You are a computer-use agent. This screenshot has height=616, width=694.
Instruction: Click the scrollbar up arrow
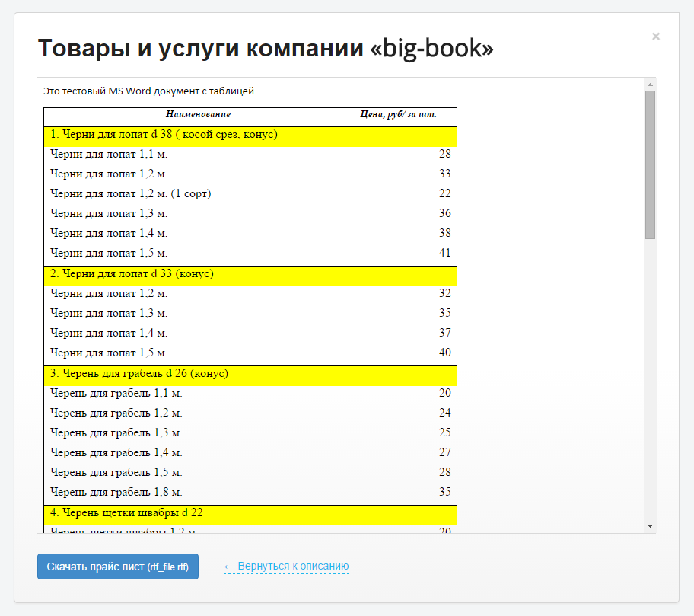click(650, 84)
